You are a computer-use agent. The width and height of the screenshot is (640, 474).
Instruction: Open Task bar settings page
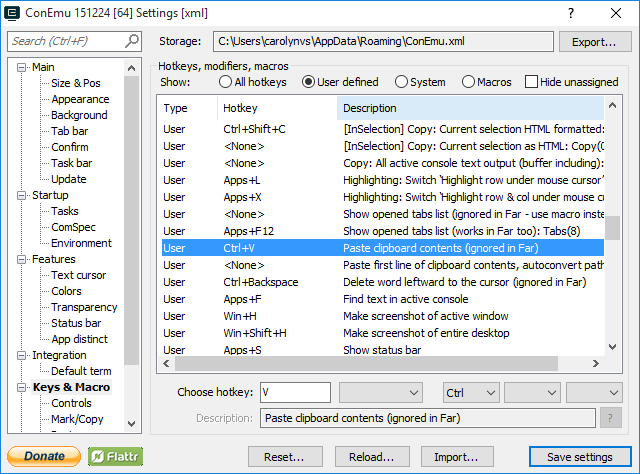tap(71, 163)
